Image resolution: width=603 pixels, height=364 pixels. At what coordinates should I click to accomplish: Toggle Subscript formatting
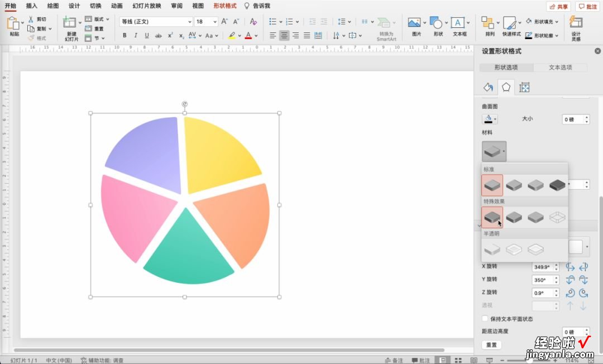(x=181, y=35)
